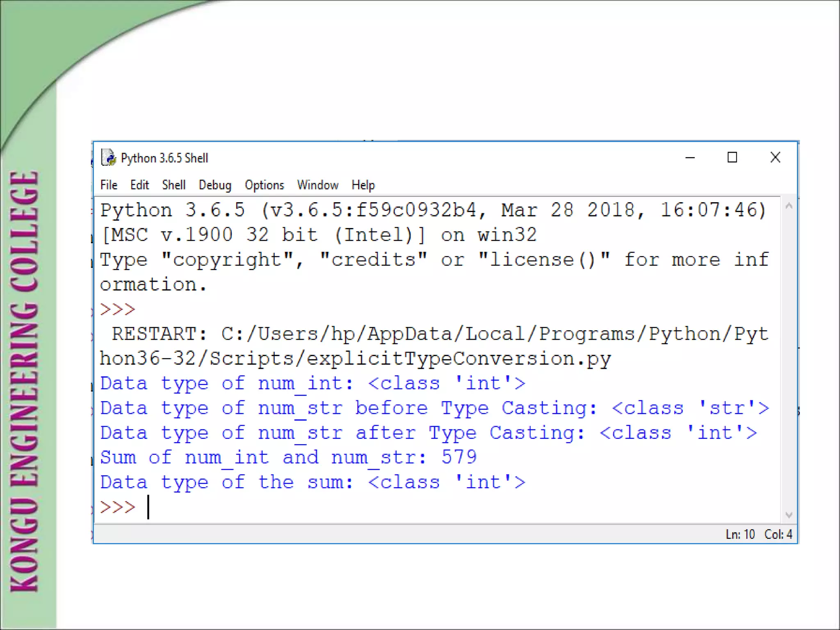This screenshot has height=630, width=840.
Task: Open the Shell menu
Action: (173, 185)
